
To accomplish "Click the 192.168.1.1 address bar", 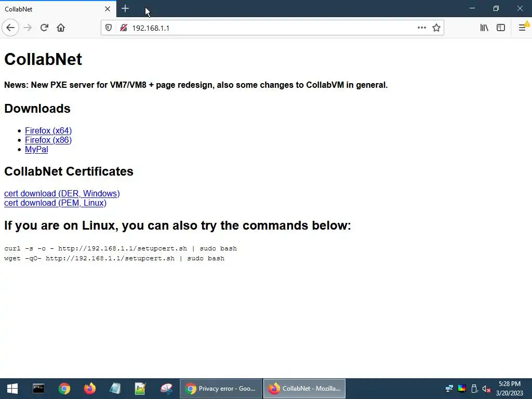I will pyautogui.click(x=272, y=28).
